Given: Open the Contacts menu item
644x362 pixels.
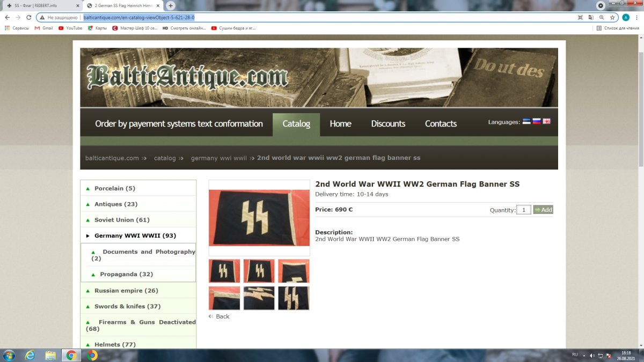Looking at the screenshot, I should 441,123.
